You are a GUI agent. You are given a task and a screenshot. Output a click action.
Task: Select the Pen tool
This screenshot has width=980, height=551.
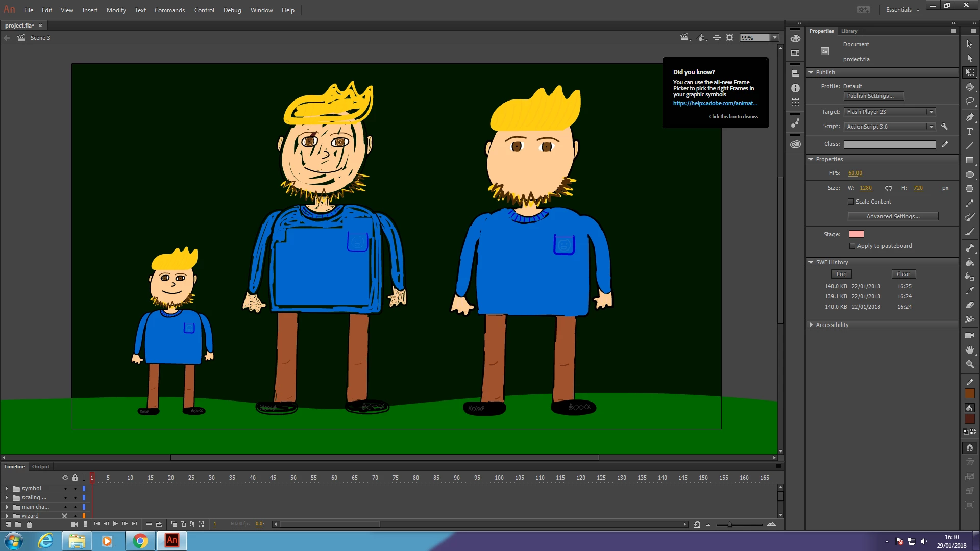[970, 117]
